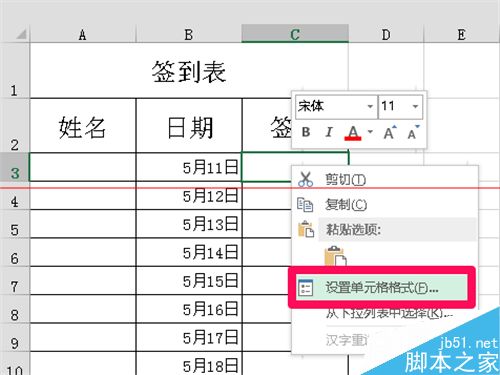Screen dimensions: 500x375
Task: Click the Italic button in mini toolbar
Action: point(329,132)
